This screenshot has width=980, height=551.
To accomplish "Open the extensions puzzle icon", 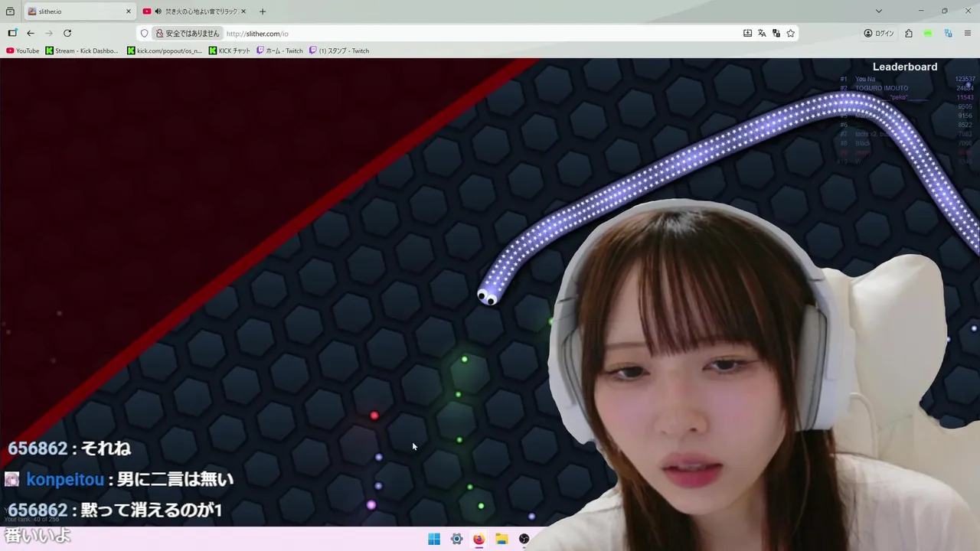I will pyautogui.click(x=909, y=34).
